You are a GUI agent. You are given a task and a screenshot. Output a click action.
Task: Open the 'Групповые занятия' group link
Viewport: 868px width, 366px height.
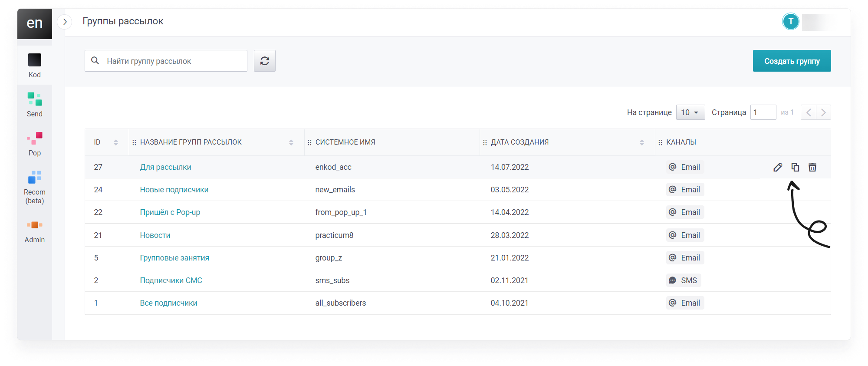174,258
